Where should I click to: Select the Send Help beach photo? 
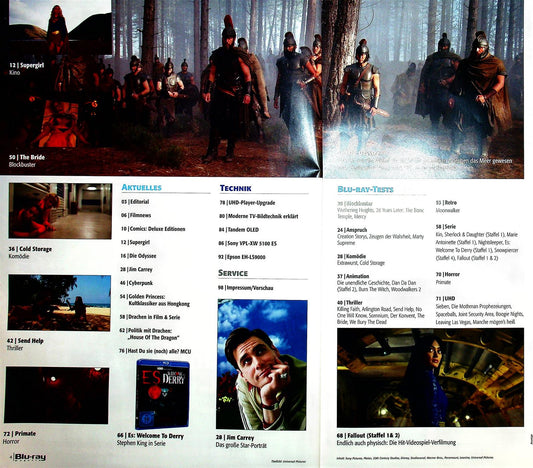click(59, 303)
